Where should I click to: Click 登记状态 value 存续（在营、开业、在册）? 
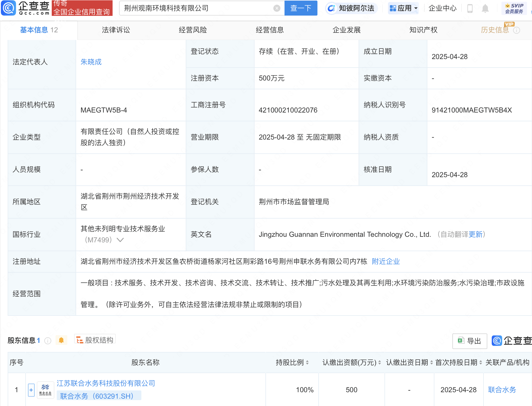pyautogui.click(x=300, y=51)
